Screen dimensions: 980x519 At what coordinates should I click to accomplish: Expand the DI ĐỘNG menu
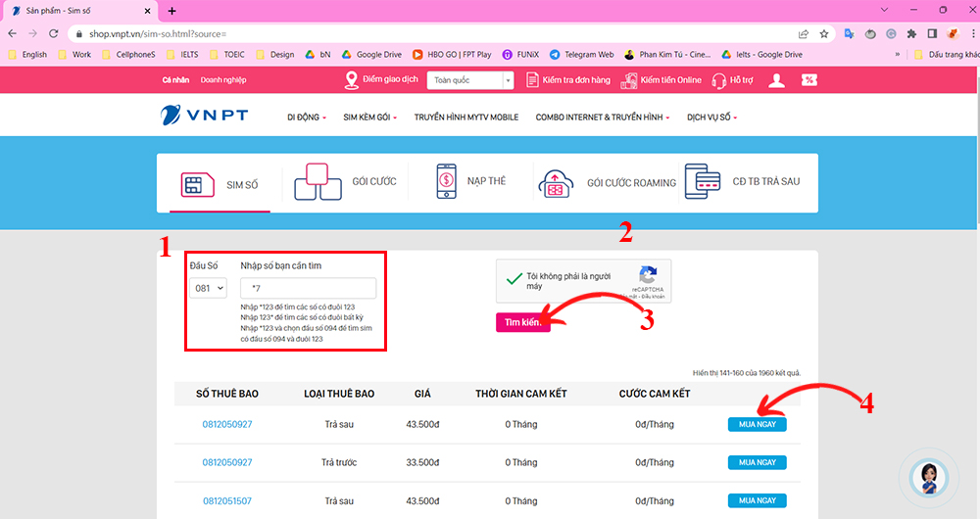[306, 118]
